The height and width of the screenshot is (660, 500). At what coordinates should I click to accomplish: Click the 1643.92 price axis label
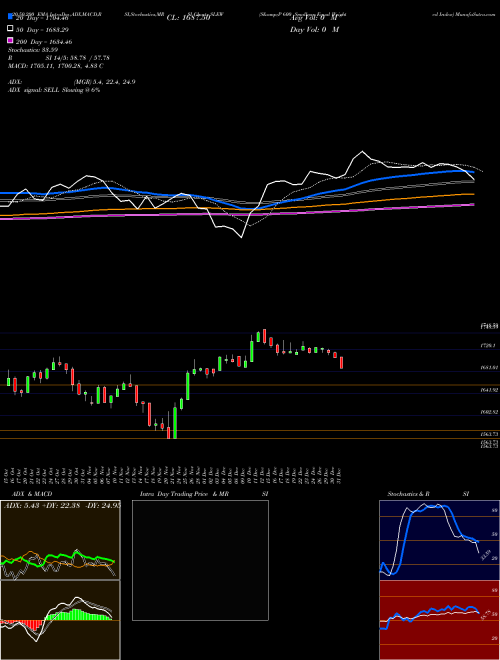489,390
